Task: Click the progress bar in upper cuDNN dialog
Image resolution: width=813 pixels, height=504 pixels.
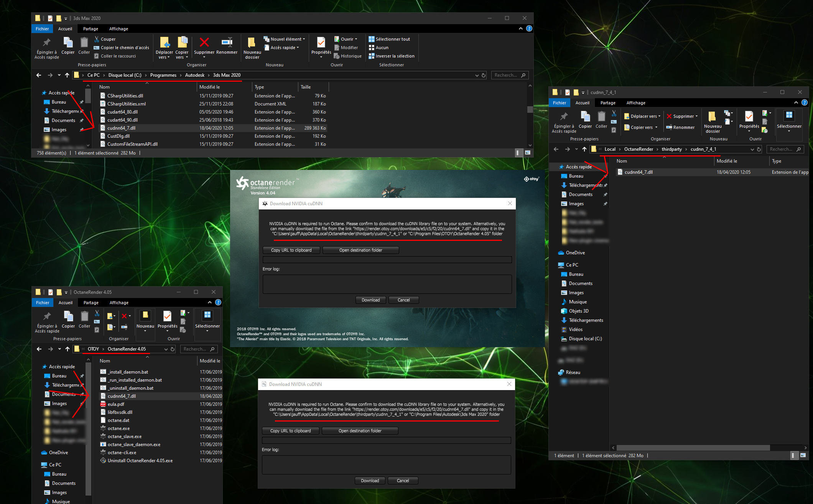Action: pyautogui.click(x=387, y=260)
